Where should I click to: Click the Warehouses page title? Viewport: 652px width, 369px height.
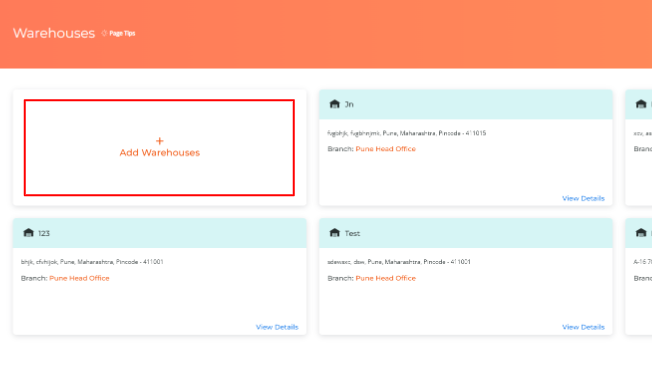[54, 33]
